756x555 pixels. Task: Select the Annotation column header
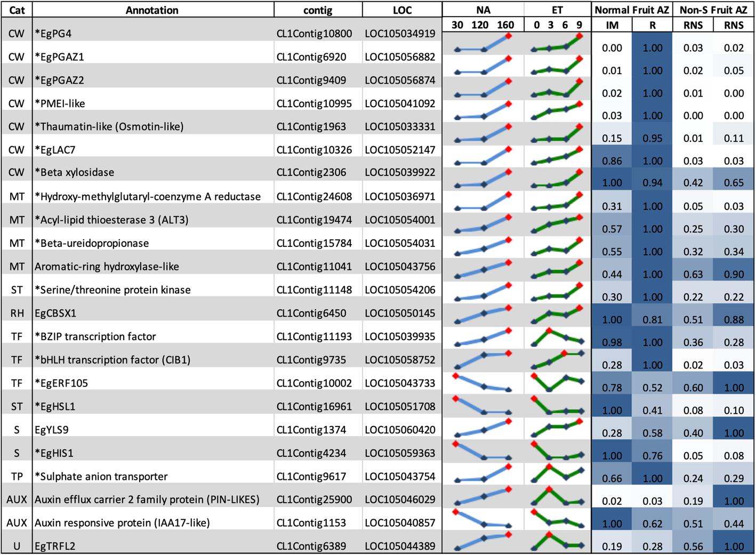(x=152, y=10)
